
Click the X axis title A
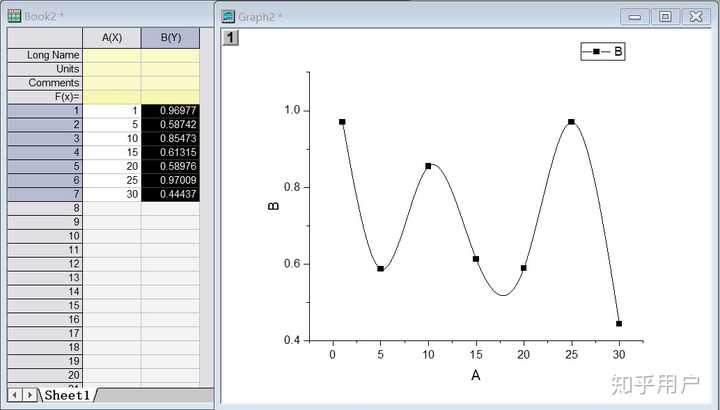[x=475, y=376]
